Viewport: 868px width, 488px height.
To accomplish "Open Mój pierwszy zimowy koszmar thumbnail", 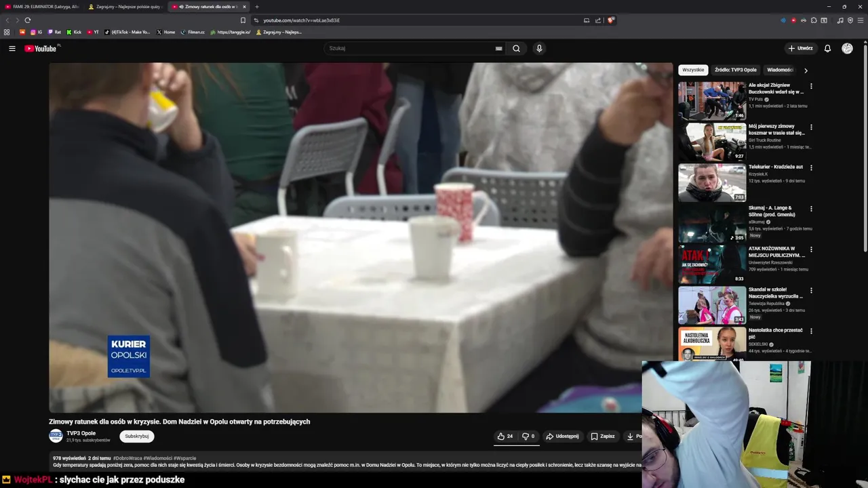I will tap(712, 142).
